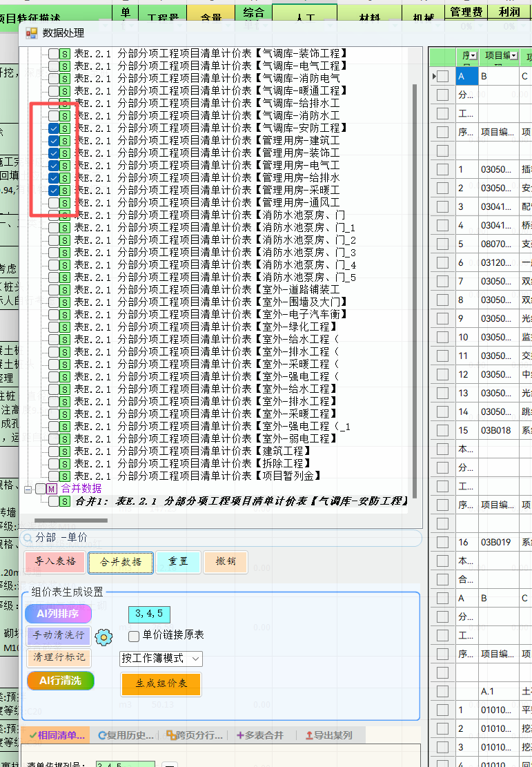Open the 导出某列 tab

[x=328, y=735]
